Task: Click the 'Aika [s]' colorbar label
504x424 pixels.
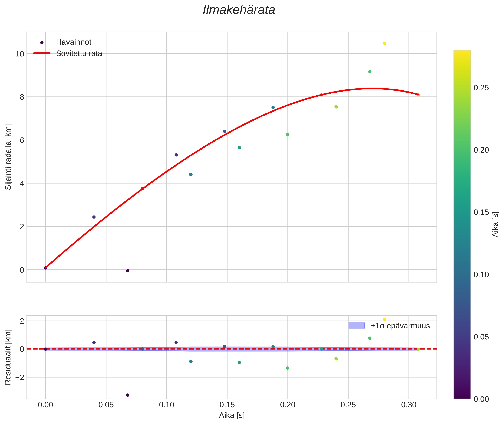Action: click(x=496, y=224)
